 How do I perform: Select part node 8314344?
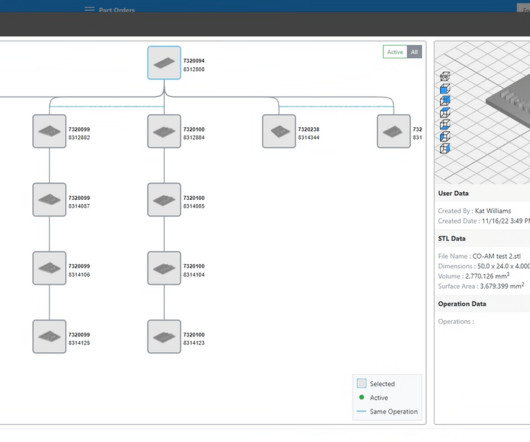tap(279, 131)
